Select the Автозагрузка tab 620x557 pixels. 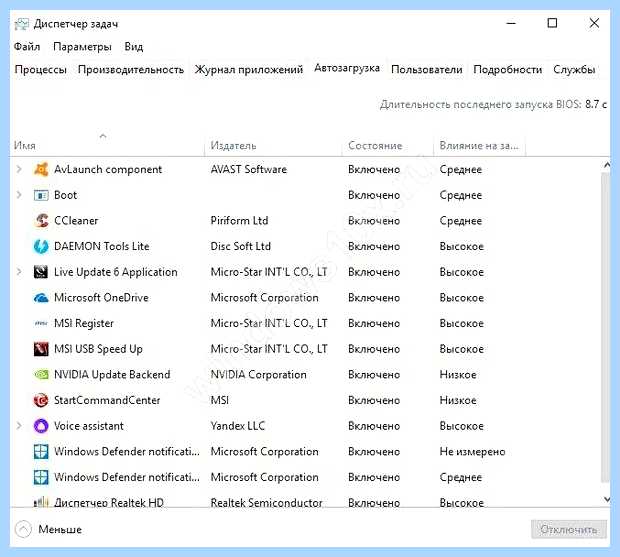(347, 68)
